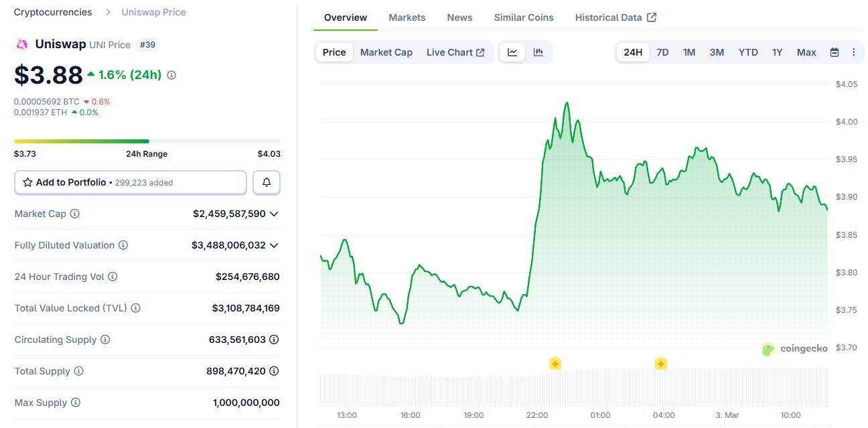Click the price alert bell icon
Viewport: 868px width, 428px height.
[267, 182]
